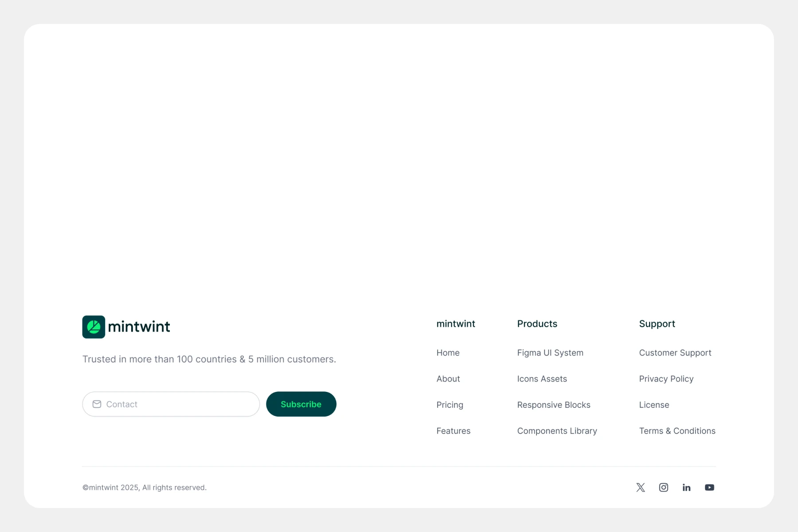Image resolution: width=798 pixels, height=532 pixels.
Task: Visit the LinkedIn social icon
Action: point(687,487)
